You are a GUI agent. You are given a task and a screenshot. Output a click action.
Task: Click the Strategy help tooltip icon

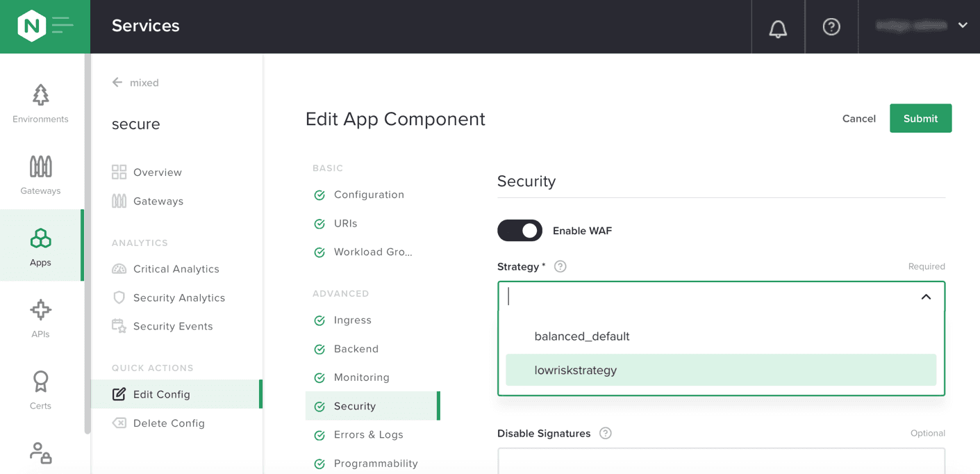[560, 267]
